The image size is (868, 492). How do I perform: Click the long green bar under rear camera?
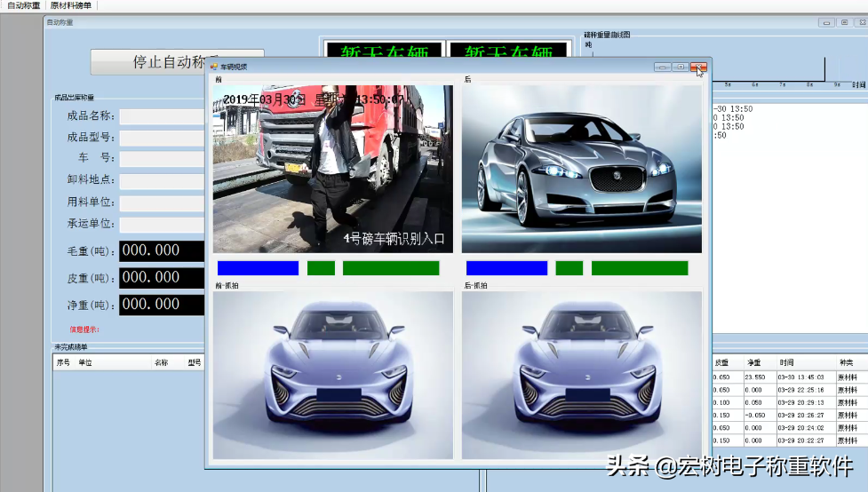[640, 268]
